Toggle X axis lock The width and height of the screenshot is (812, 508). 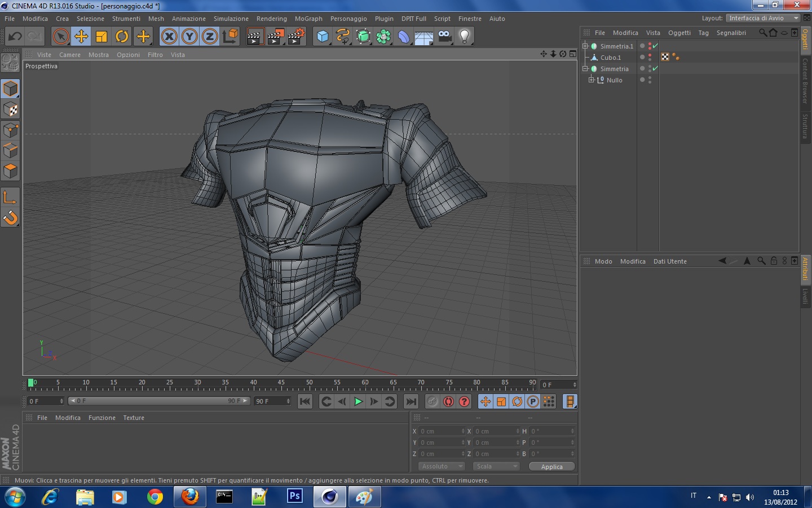[169, 37]
